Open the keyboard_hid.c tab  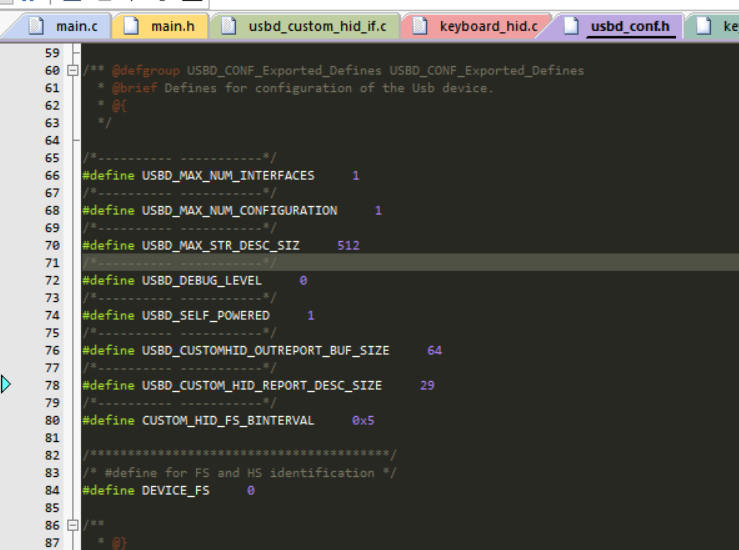[478, 26]
